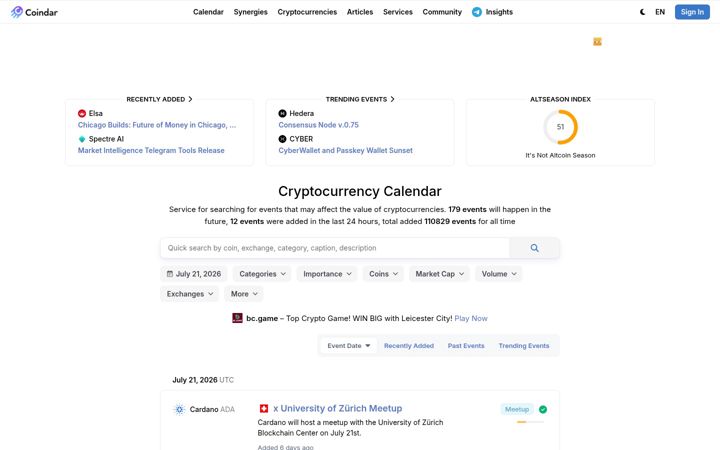720x450 pixels.
Task: Toggle dark mode moon icon
Action: [642, 12]
